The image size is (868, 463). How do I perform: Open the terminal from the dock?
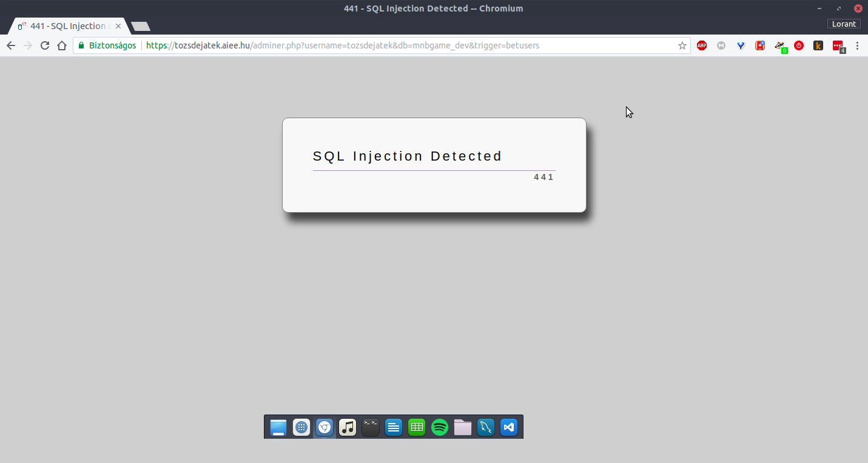[371, 427]
